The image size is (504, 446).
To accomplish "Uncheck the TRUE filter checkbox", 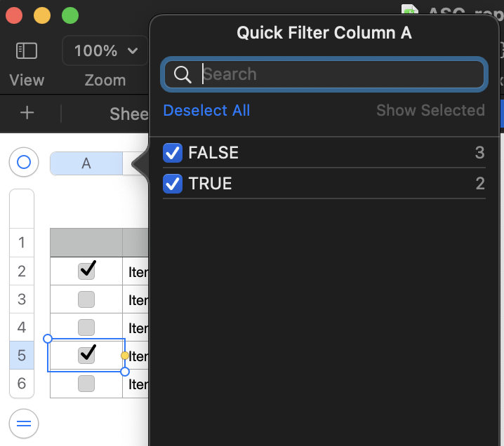I will (173, 184).
